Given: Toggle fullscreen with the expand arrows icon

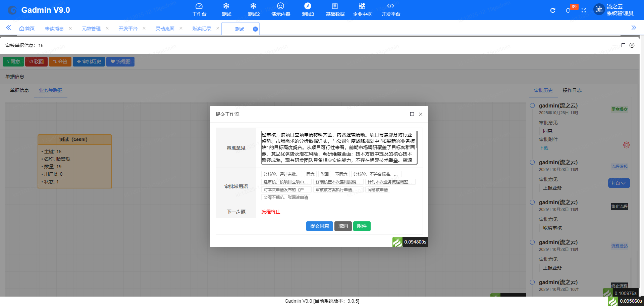Looking at the screenshot, I should tap(584, 10).
